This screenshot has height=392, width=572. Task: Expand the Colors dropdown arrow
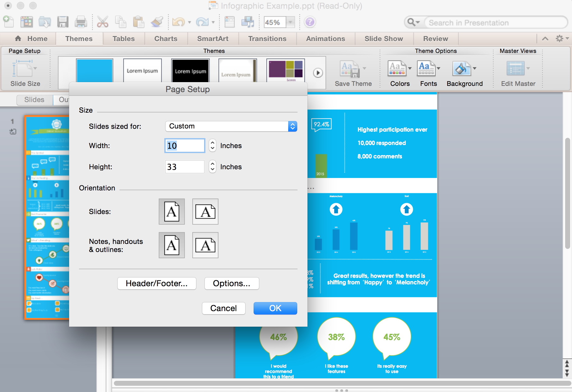410,68
